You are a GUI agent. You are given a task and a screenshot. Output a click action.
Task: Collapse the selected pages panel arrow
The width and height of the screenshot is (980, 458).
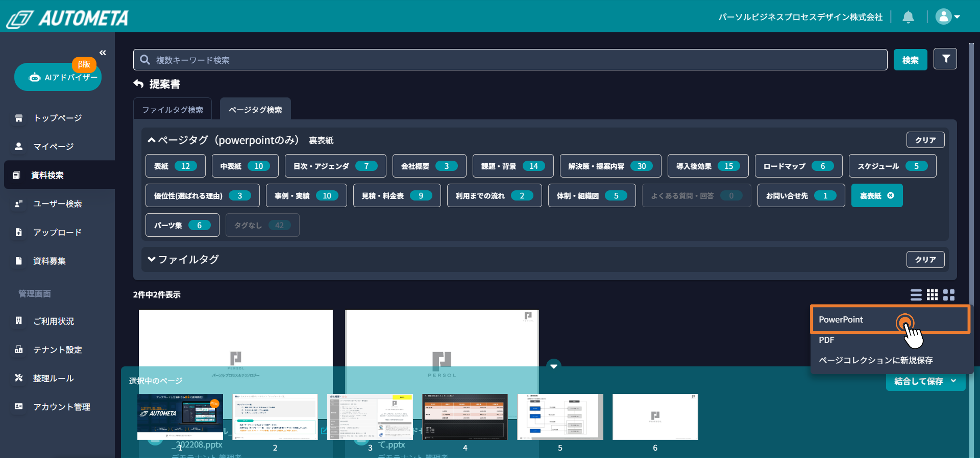(x=554, y=366)
